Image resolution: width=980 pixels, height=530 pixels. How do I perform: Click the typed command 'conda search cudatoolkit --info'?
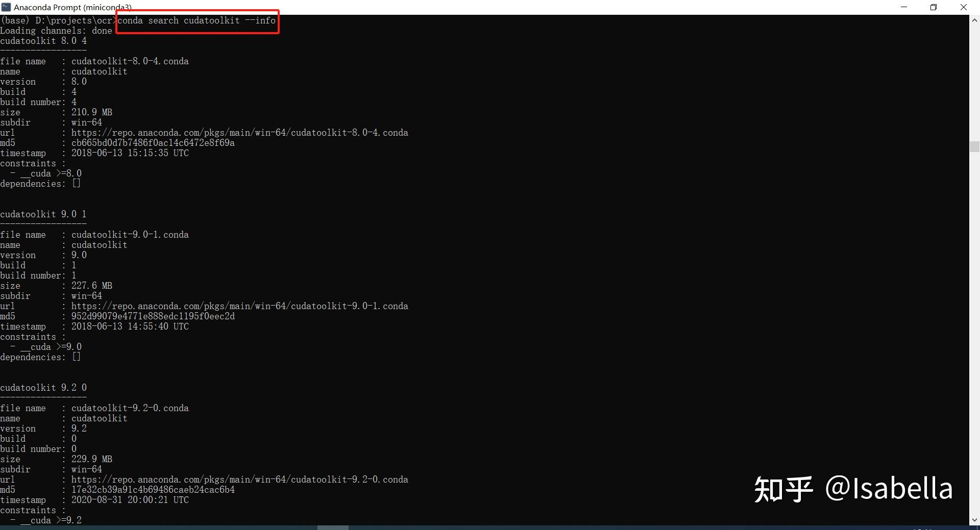point(197,20)
